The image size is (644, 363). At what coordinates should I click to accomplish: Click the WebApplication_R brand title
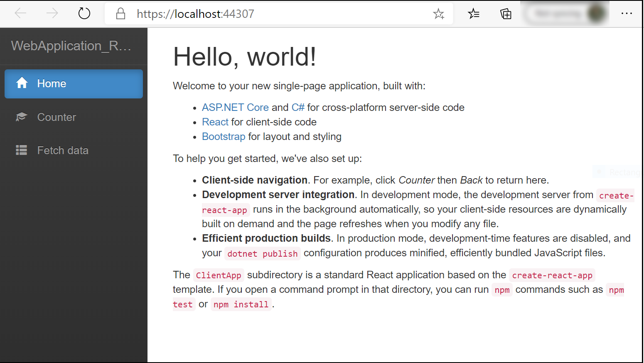(x=71, y=46)
